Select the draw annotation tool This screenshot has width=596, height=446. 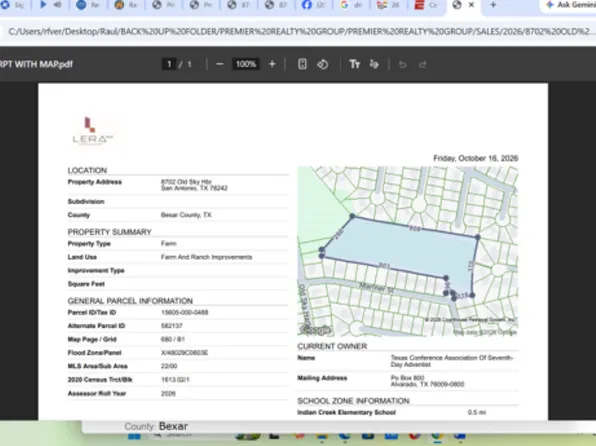point(374,64)
